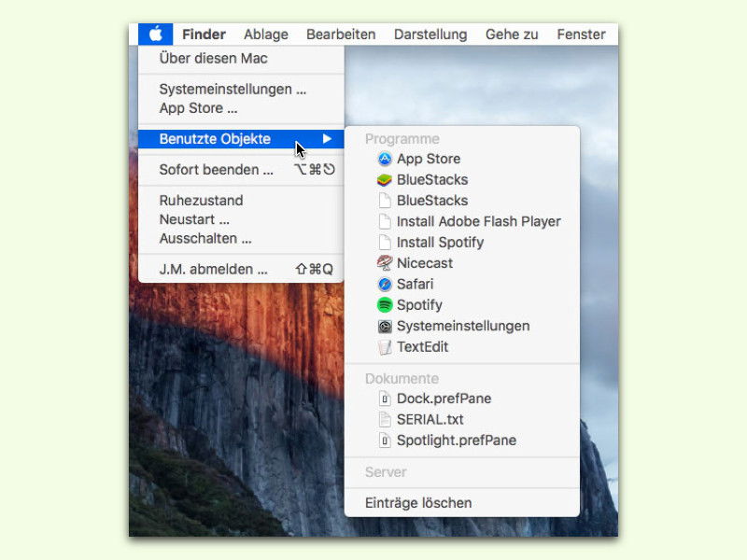Click the blank document icon beside second BlueStacks
This screenshot has height=560, width=747.
coord(385,201)
